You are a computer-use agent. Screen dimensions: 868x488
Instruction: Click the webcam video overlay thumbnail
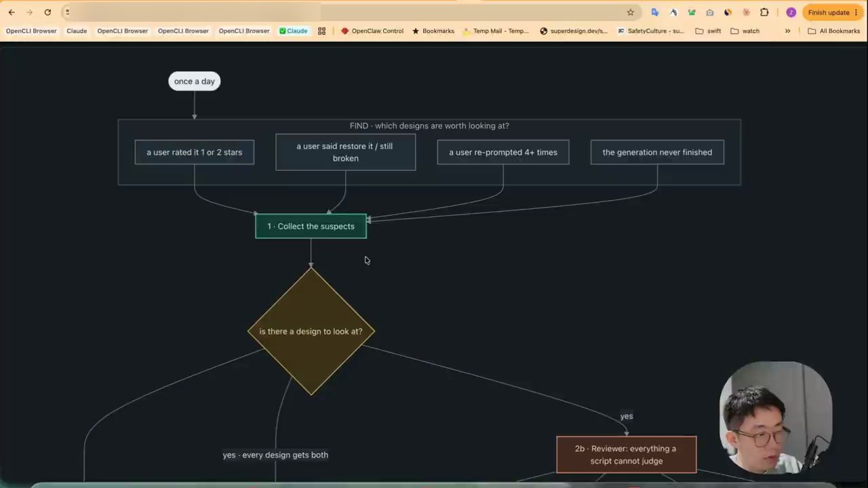pos(776,418)
